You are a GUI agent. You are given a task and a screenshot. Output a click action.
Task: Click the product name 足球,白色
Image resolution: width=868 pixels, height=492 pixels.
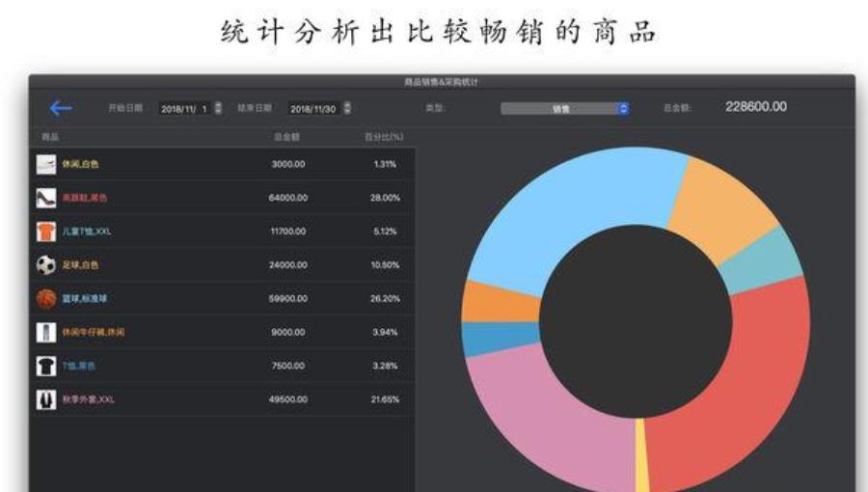coord(80,265)
